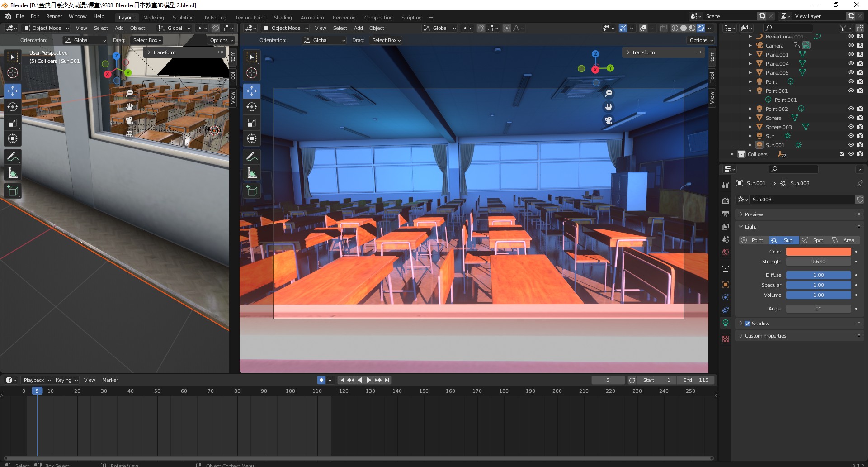
Task: Open Render properties tab icon
Action: (x=726, y=201)
